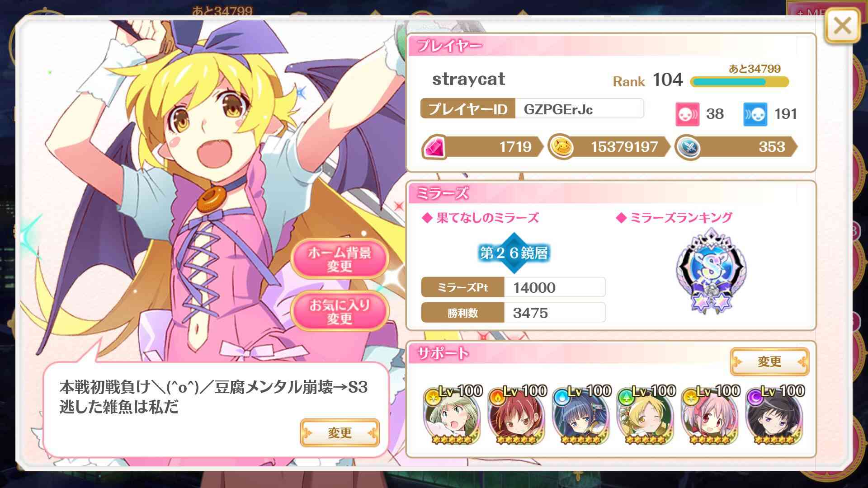Click the pink follow count icon
The height and width of the screenshot is (488, 868).
pos(687,114)
